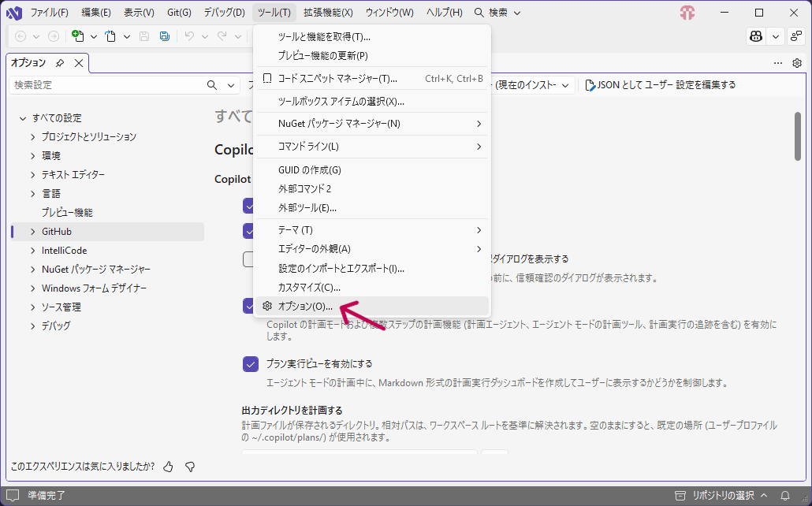Expand the 環境 settings node
This screenshot has height=506, width=812.
tap(32, 156)
